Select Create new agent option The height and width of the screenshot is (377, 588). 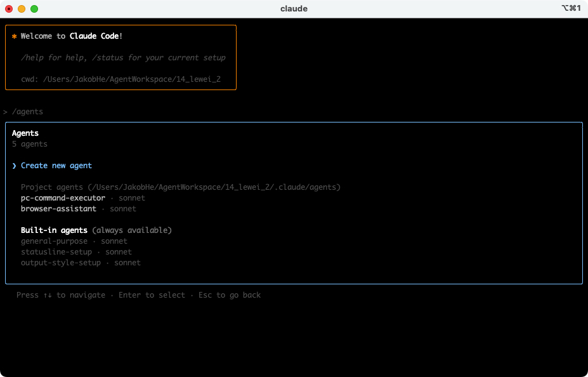56,166
